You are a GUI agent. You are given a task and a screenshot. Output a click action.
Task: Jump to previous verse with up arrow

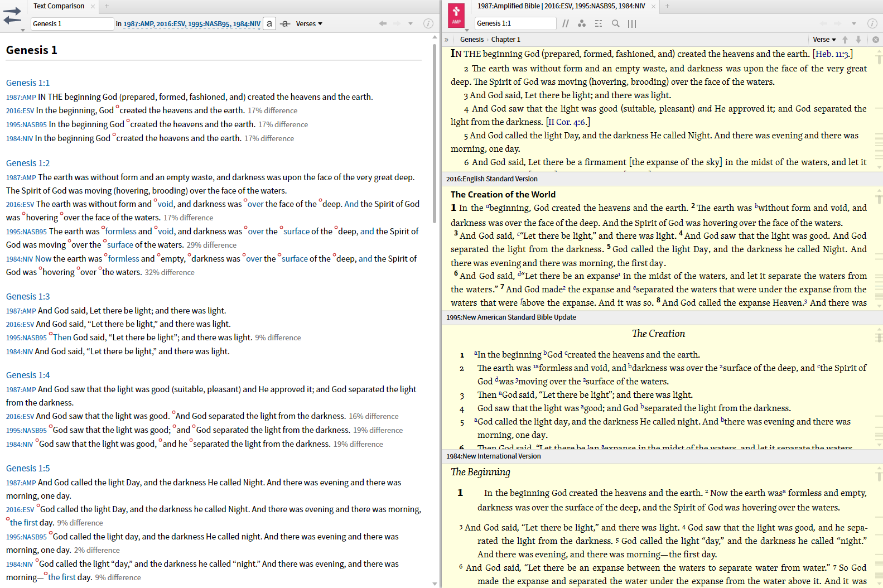845,40
